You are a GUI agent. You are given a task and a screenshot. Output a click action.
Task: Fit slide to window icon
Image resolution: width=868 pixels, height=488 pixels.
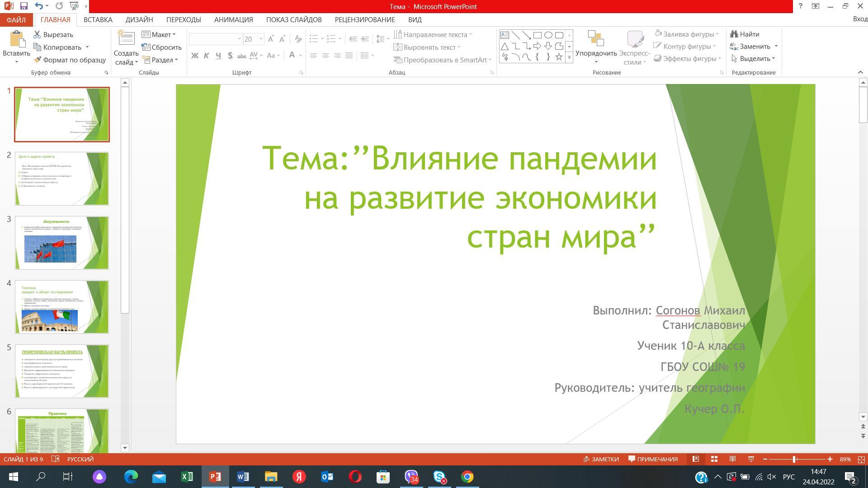click(861, 459)
